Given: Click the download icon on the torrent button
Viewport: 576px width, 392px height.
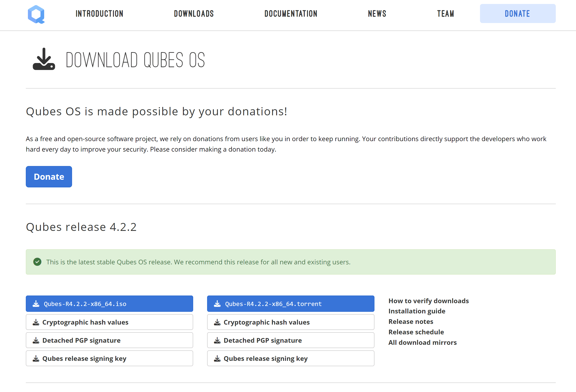Looking at the screenshot, I should coord(217,304).
